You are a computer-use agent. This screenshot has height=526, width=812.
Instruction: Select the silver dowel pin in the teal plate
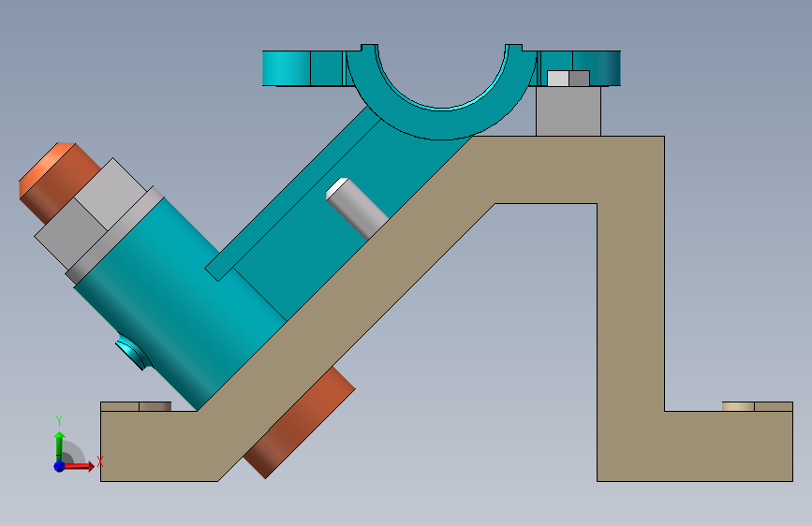[356, 208]
